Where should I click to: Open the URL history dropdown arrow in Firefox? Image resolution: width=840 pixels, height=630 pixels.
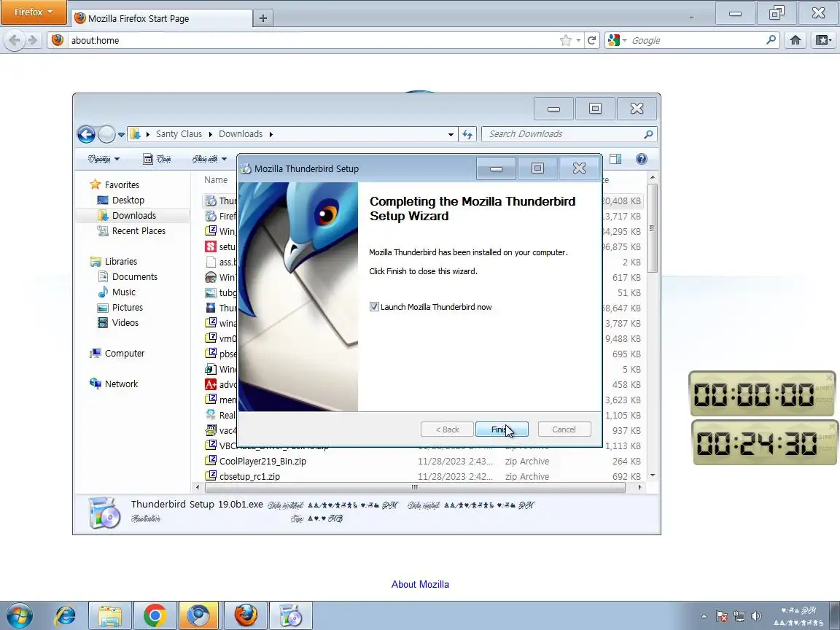click(578, 41)
